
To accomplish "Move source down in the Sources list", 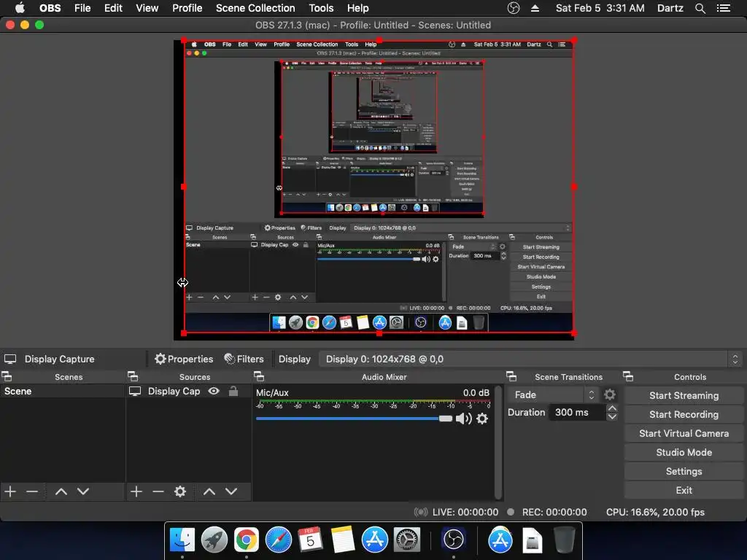I will click(x=231, y=491).
